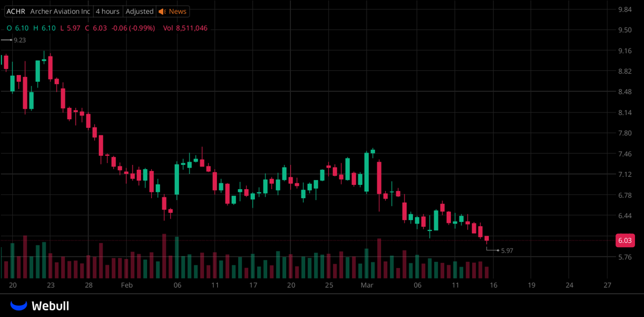This screenshot has height=317, width=644.
Task: Click the open value O 6.10
Action: coord(17,28)
